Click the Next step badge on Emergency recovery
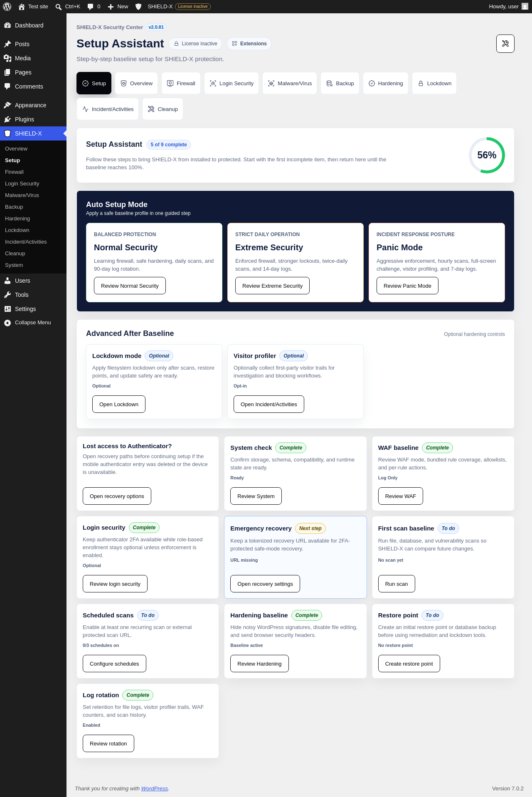Screen dimensions: 532x797 [x=310, y=528]
